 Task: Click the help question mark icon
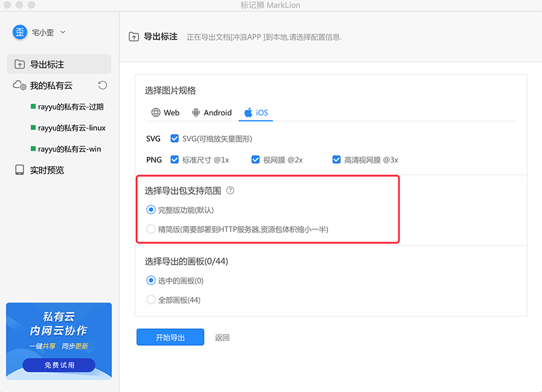tap(230, 191)
